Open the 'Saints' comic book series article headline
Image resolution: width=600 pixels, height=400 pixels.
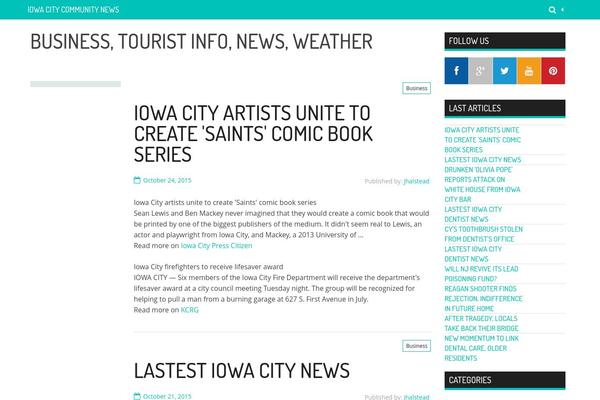253,134
